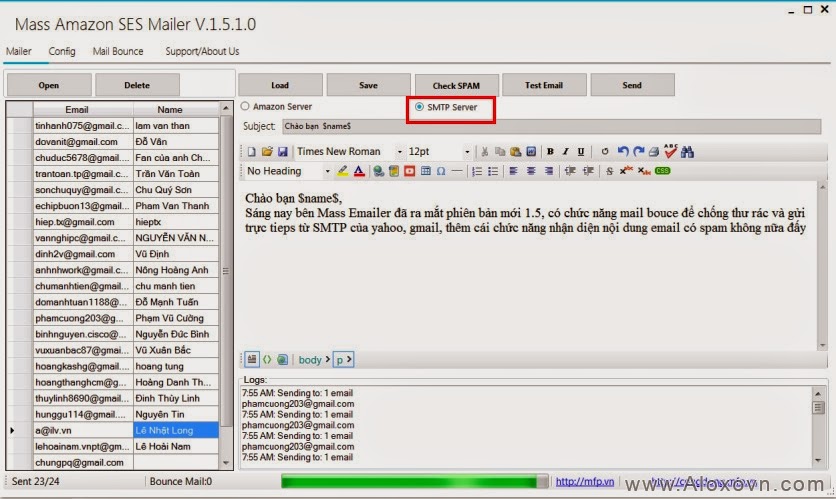Open find with binoculars icon
Image resolution: width=836 pixels, height=499 pixels.
[x=687, y=152]
